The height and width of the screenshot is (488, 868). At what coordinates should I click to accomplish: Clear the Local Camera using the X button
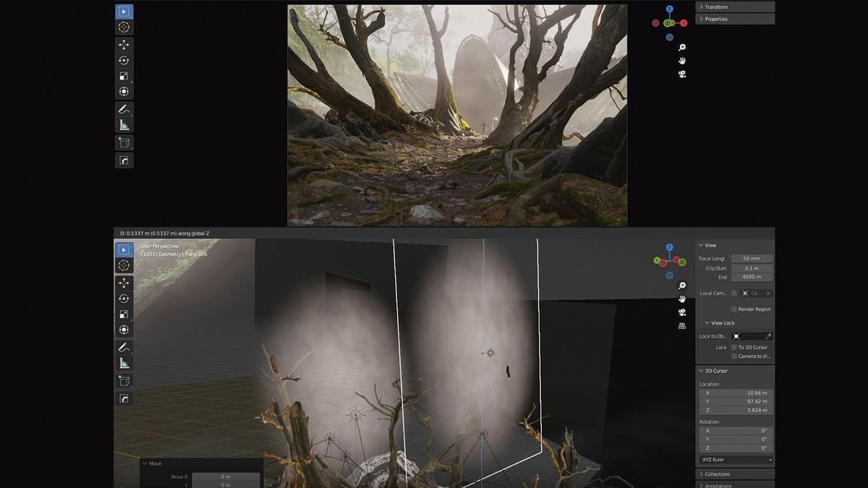point(769,292)
